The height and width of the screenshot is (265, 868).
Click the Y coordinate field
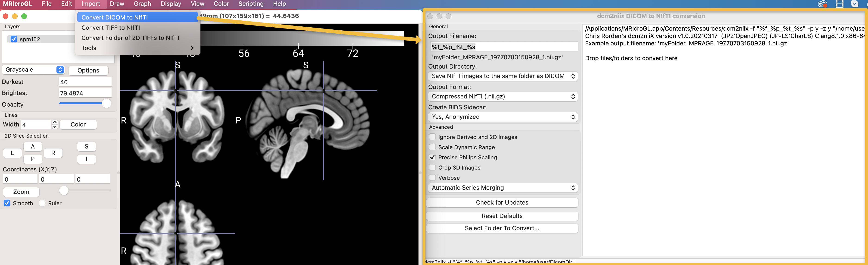[56, 179]
